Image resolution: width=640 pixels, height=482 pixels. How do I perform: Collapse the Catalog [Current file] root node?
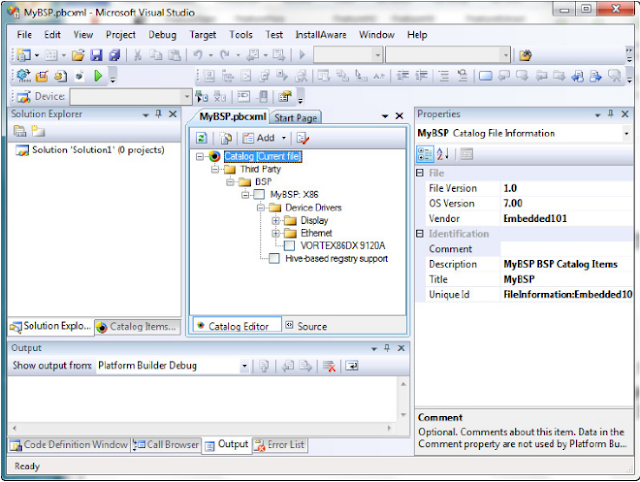tap(200, 156)
